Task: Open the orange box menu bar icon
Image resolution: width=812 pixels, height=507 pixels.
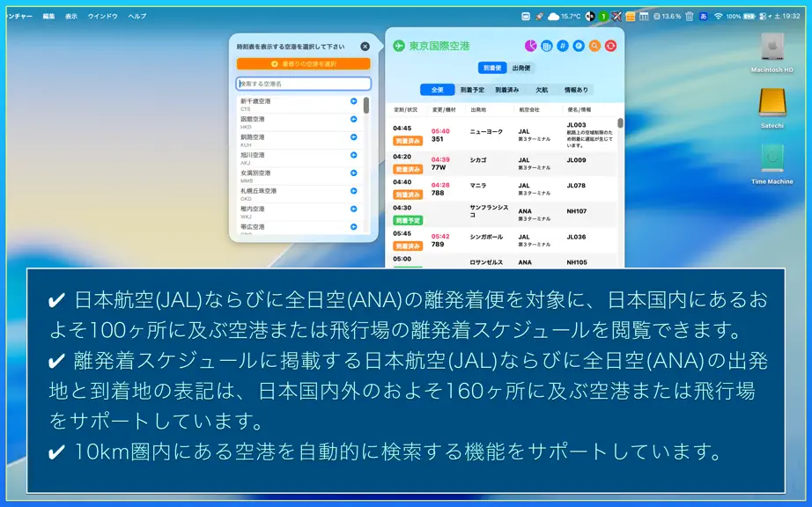Action: pos(631,17)
